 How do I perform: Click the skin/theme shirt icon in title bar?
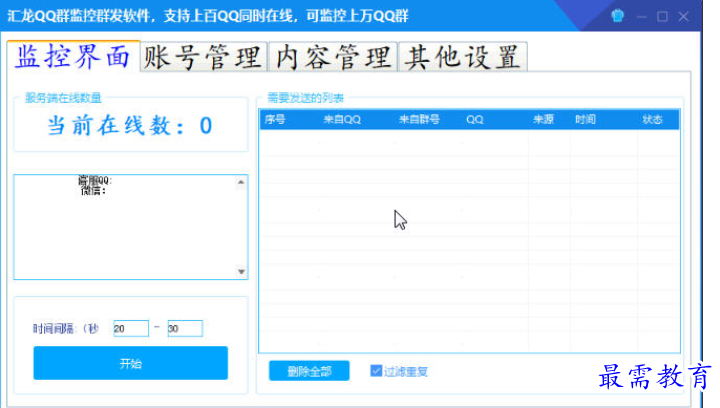(x=618, y=16)
